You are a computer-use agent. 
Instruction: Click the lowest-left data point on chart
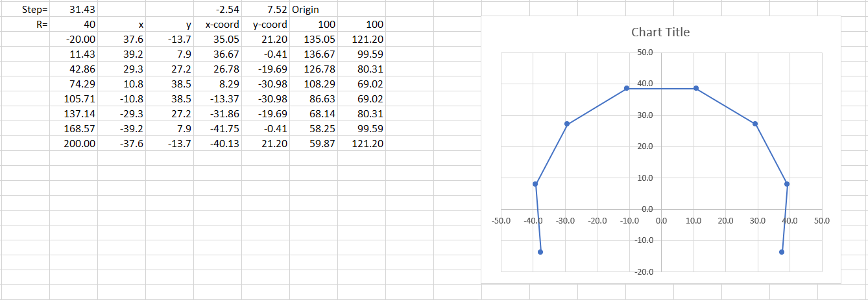click(540, 252)
